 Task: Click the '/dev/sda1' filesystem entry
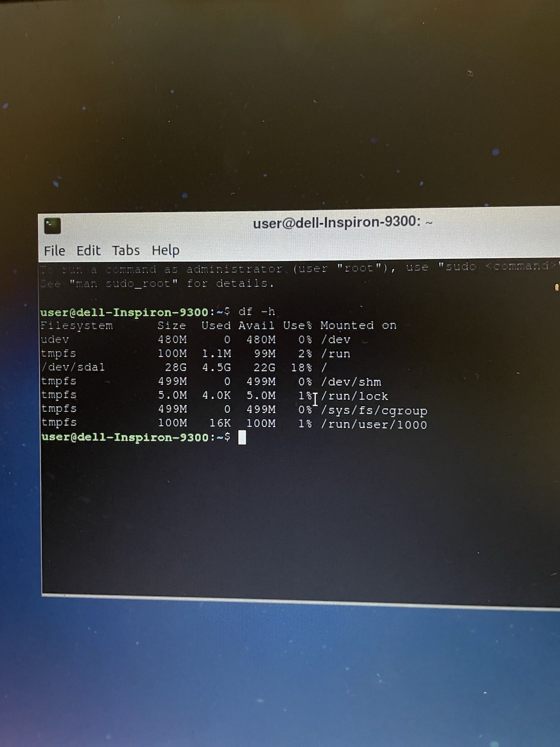(x=73, y=367)
